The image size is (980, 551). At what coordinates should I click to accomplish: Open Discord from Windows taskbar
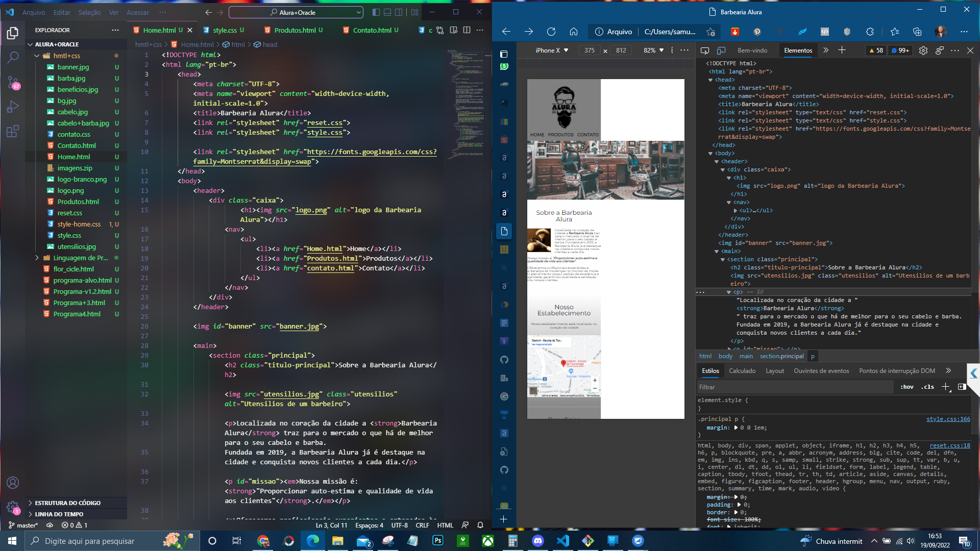click(537, 541)
